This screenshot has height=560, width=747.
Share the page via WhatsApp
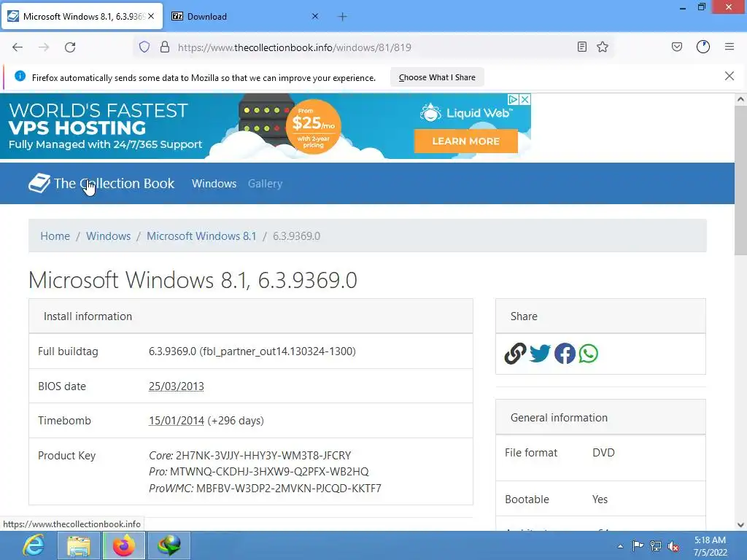point(589,354)
